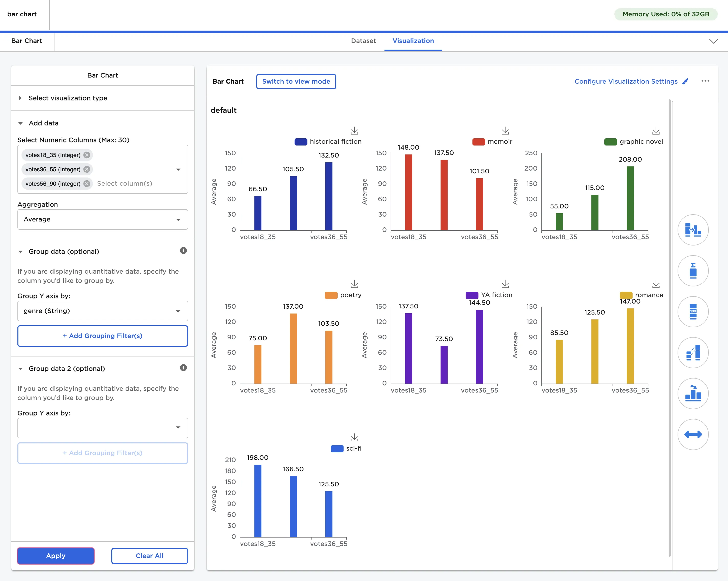Switch to the Dataset tab
The width and height of the screenshot is (728, 581).
tap(363, 41)
